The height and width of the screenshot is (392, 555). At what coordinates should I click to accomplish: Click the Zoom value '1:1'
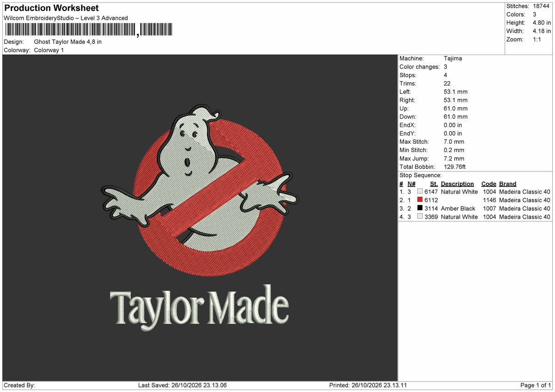pyautogui.click(x=538, y=39)
